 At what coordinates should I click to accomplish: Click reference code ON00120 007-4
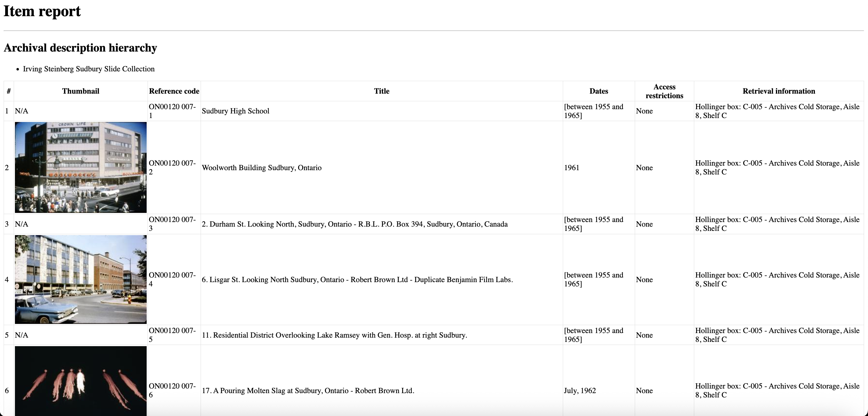[x=172, y=279]
